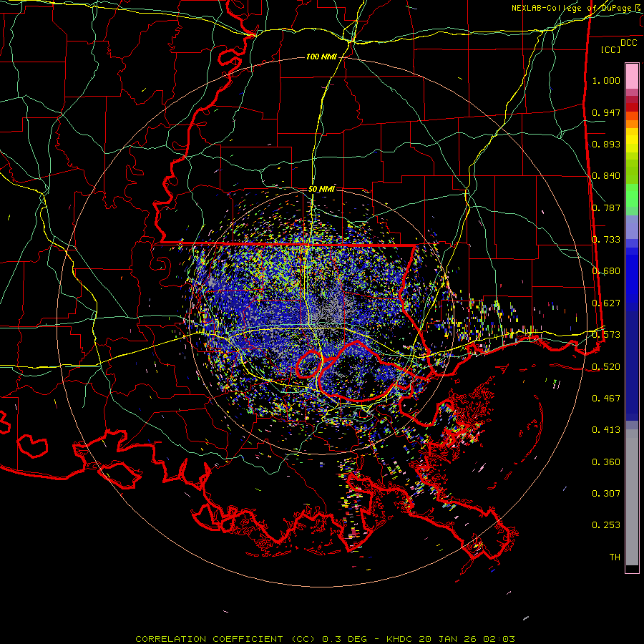This screenshot has width=644, height=644.
Task: Click the 02:03 timestamp
Action: click(499, 639)
